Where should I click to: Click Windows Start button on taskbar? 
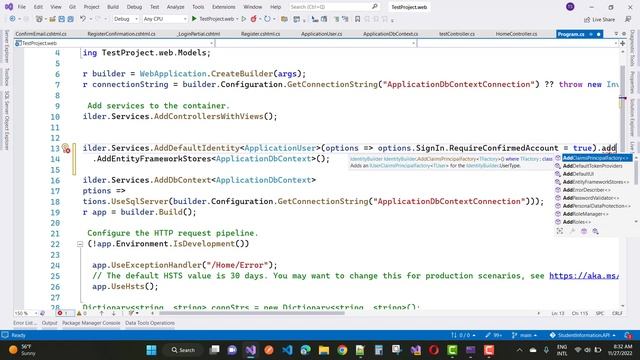[x=151, y=350]
